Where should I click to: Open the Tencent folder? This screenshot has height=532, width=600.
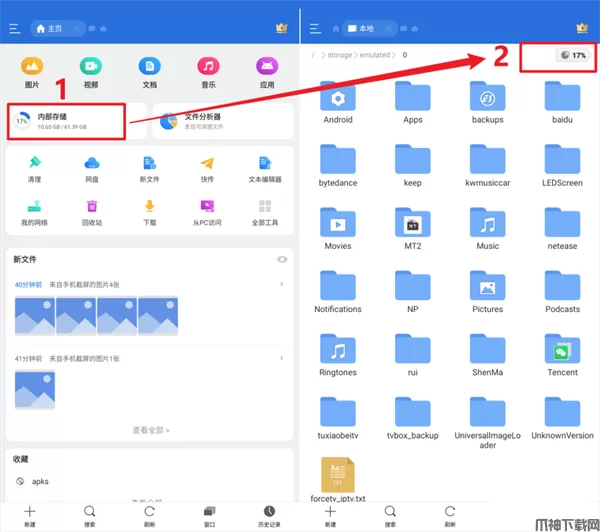pos(562,355)
